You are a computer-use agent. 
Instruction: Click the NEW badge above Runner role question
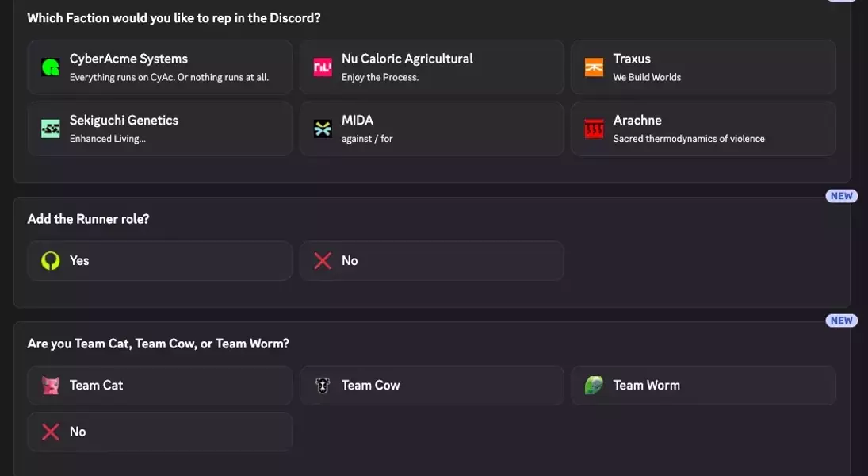(841, 196)
